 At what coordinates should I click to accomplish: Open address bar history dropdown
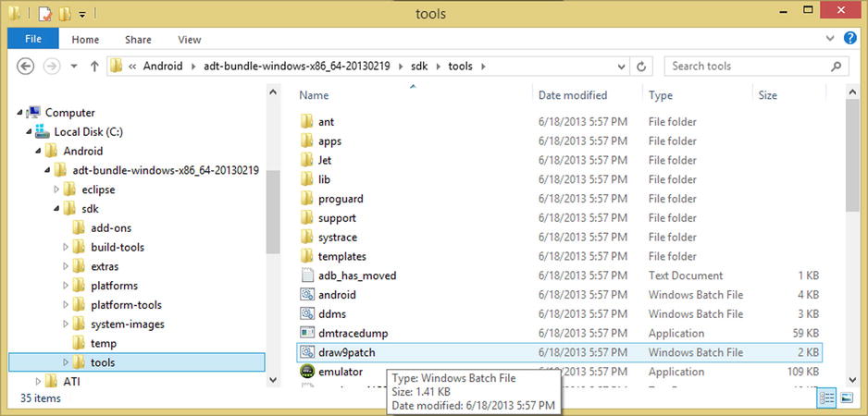[x=622, y=67]
